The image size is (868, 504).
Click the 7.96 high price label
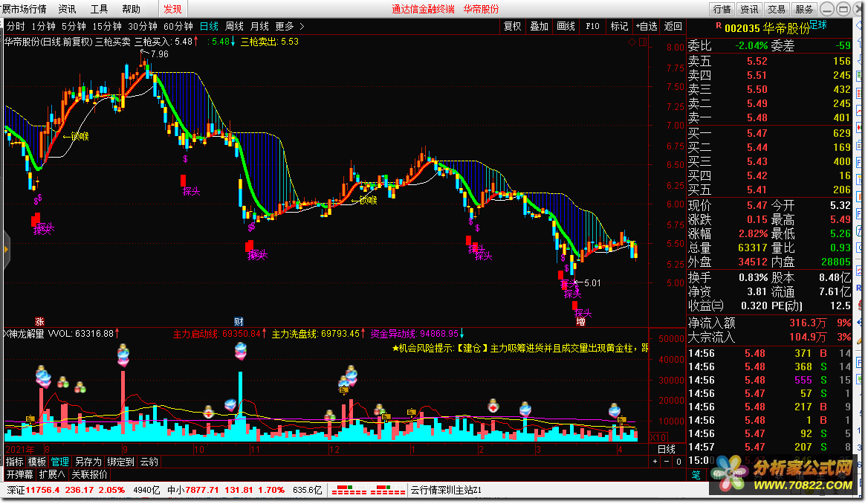pos(160,54)
